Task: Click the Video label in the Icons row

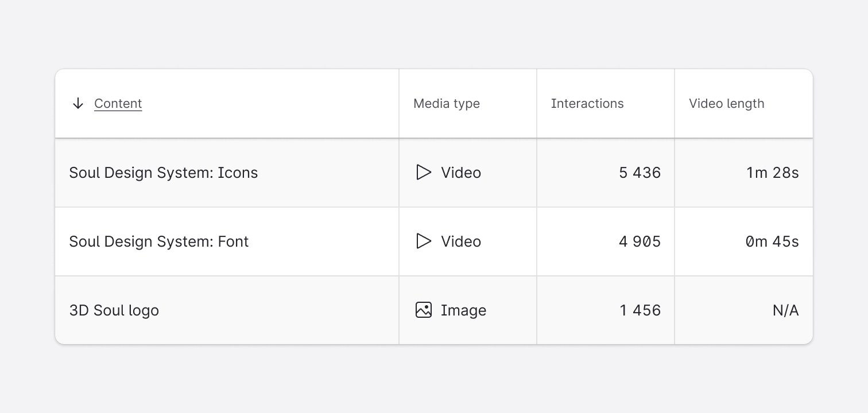Action: coord(461,173)
